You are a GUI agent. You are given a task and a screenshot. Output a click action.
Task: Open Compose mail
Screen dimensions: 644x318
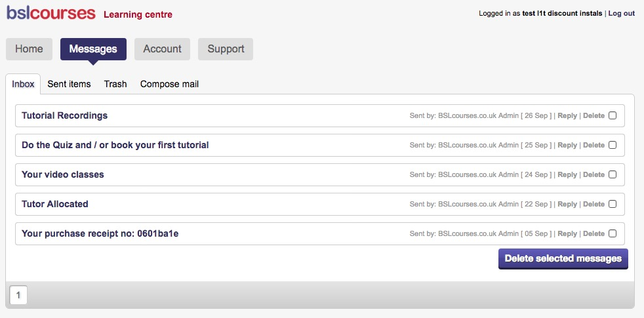169,84
